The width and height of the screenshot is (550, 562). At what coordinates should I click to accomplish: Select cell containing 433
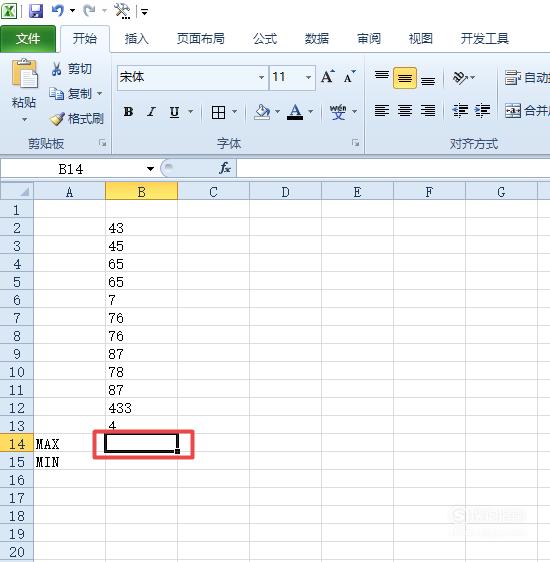pyautogui.click(x=142, y=408)
